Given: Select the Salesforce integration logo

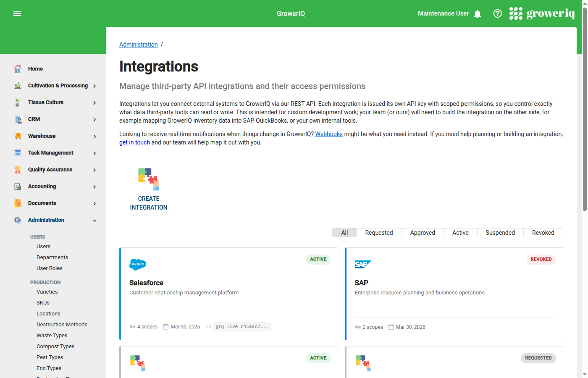Looking at the screenshot, I should pos(138,264).
